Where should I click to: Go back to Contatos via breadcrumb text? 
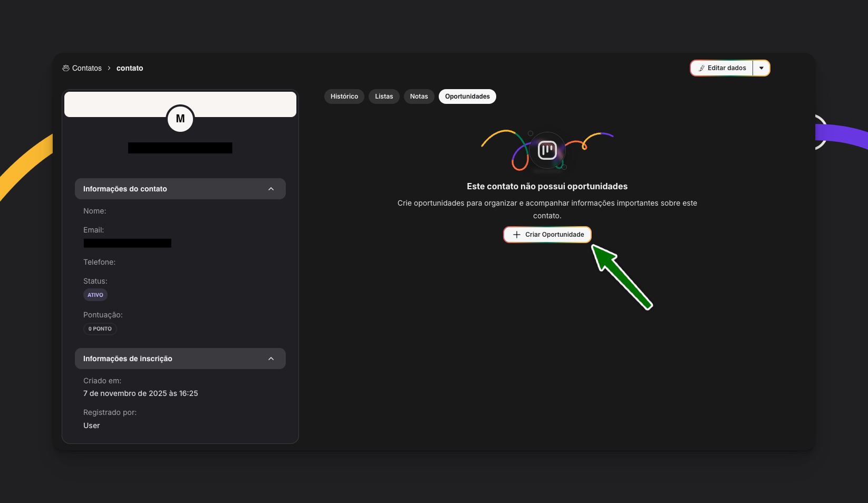tap(87, 68)
